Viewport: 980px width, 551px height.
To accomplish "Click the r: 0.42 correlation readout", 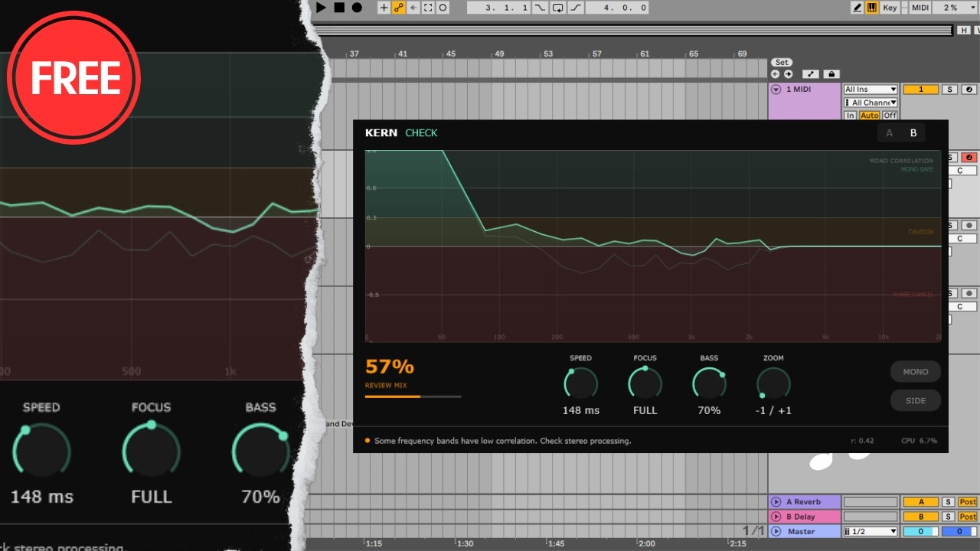I will click(862, 441).
